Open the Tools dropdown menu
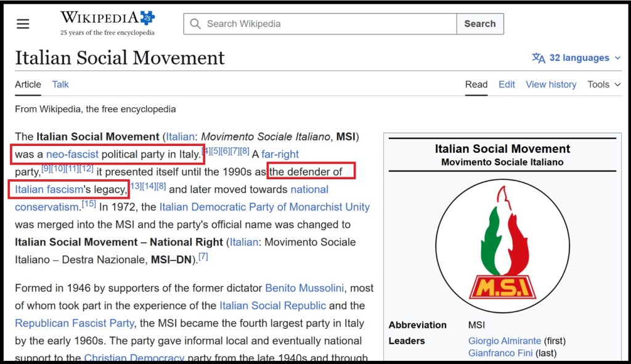The height and width of the screenshot is (364, 631). [x=604, y=84]
